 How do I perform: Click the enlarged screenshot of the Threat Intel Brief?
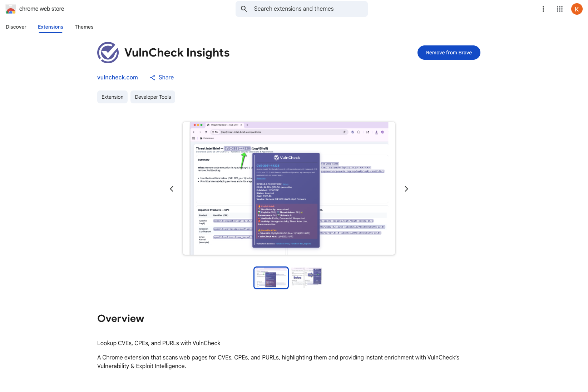coord(289,188)
